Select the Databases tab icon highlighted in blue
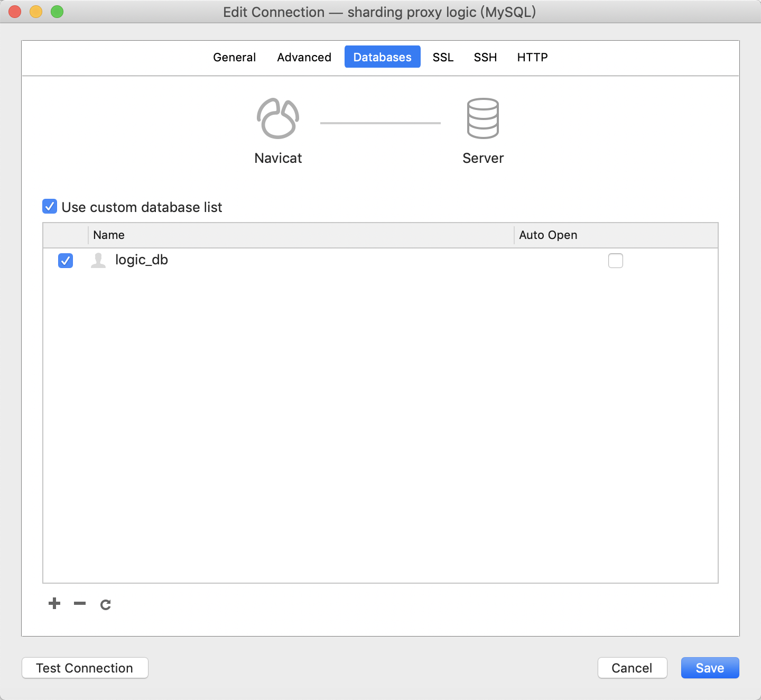 382,57
